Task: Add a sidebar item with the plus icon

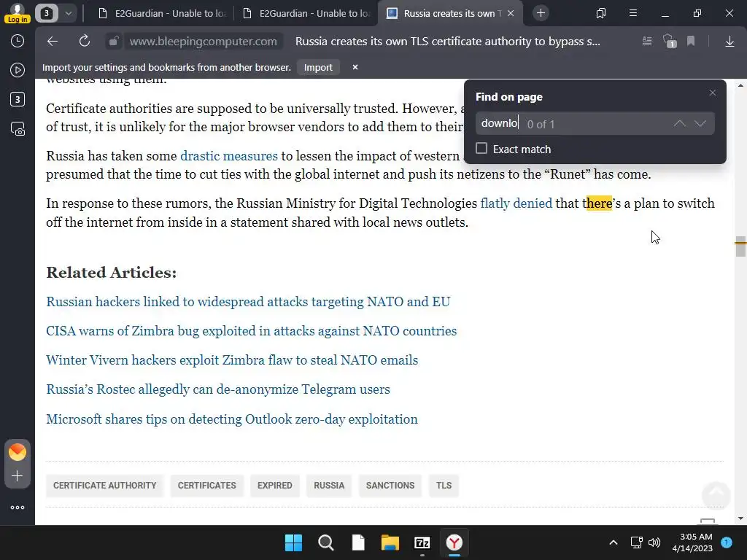Action: (18, 476)
